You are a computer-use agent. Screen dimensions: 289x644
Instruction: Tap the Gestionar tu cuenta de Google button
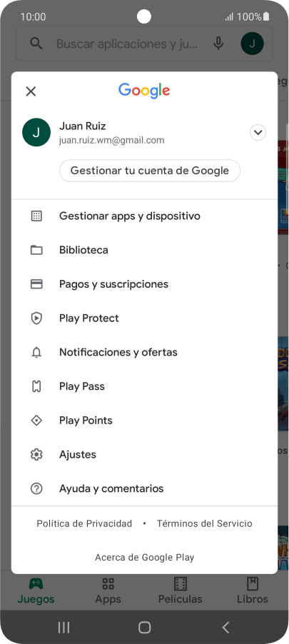tap(149, 171)
